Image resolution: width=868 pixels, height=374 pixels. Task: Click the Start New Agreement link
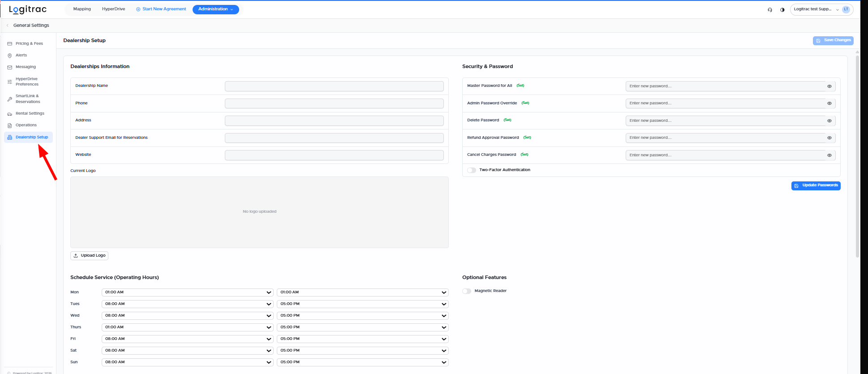pos(161,9)
